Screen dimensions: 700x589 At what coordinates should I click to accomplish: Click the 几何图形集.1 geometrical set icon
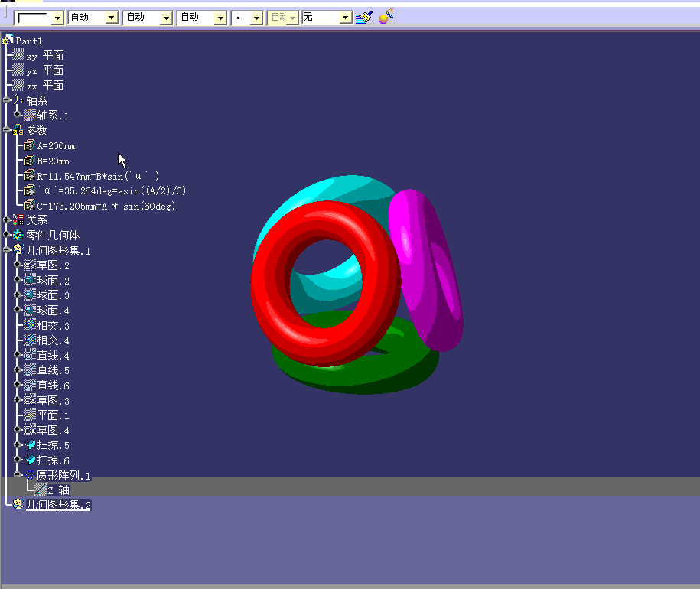pyautogui.click(x=18, y=249)
